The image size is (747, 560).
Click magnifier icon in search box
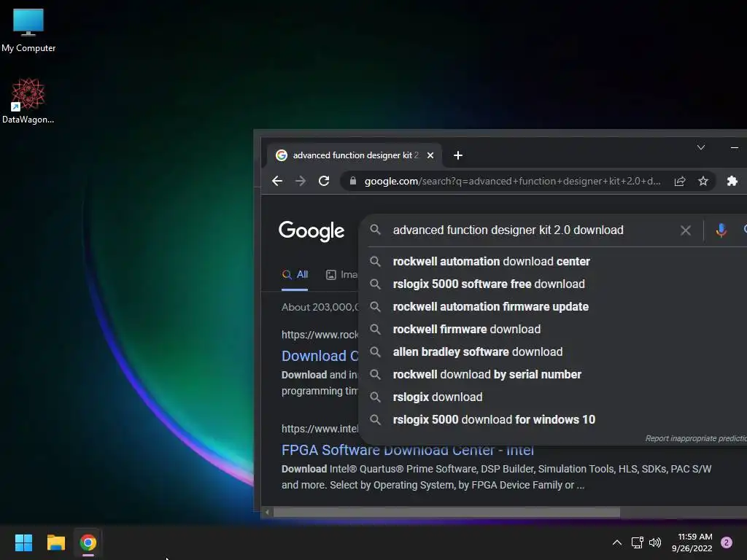(376, 230)
